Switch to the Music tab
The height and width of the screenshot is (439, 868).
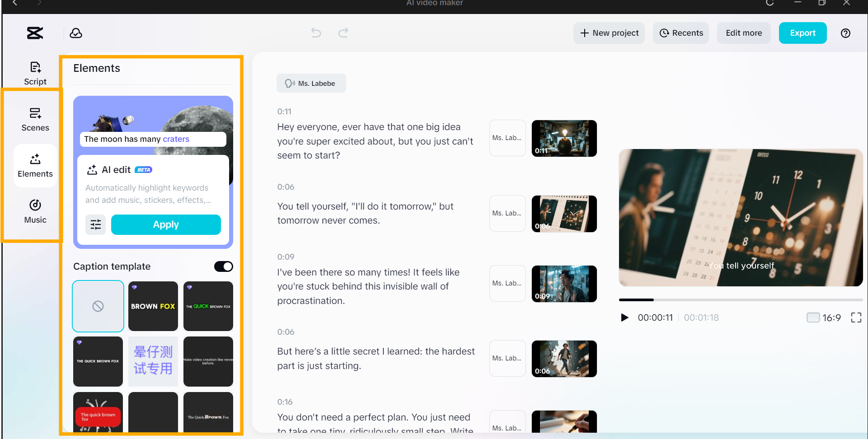[35, 211]
